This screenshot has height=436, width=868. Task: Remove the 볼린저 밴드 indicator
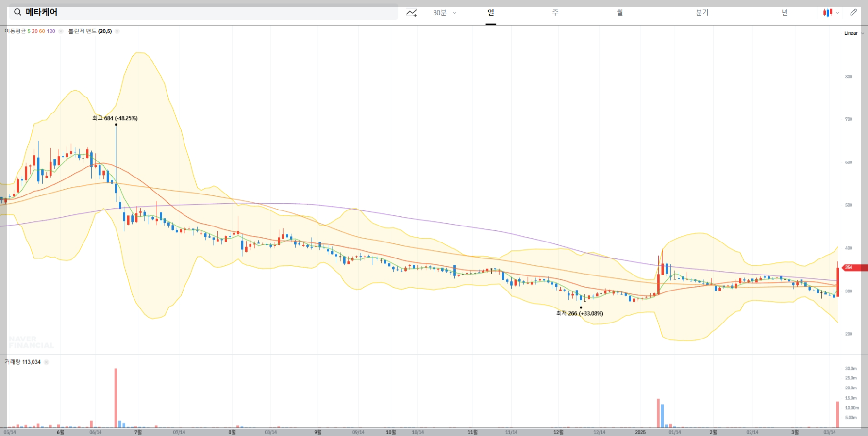[x=117, y=31]
